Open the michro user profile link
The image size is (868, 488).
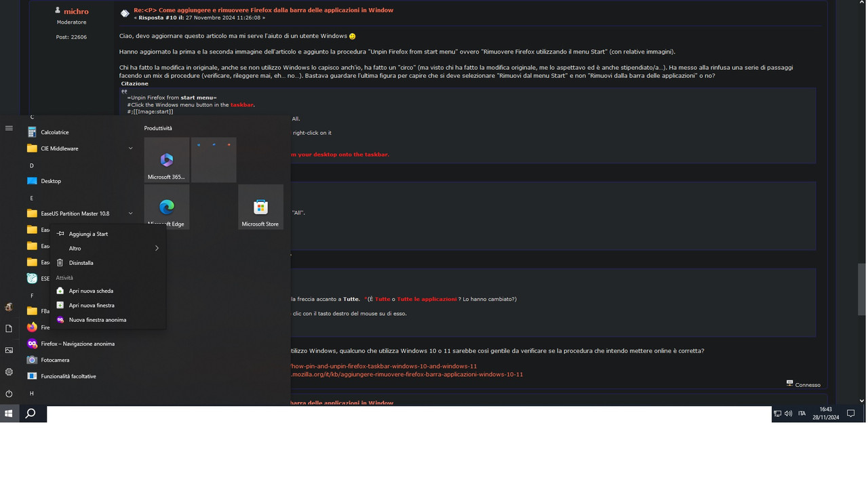pyautogui.click(x=76, y=12)
